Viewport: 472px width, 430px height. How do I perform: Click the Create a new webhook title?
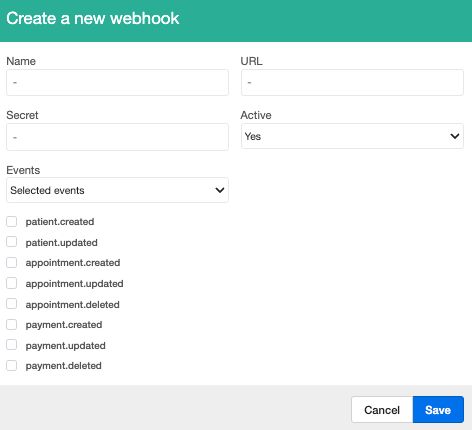tap(93, 18)
